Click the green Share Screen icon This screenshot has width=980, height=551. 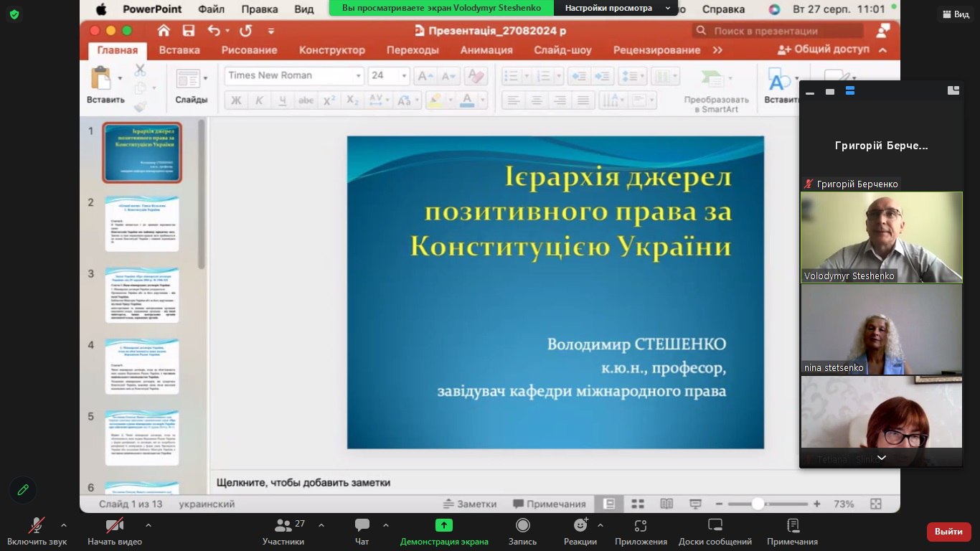(x=444, y=526)
